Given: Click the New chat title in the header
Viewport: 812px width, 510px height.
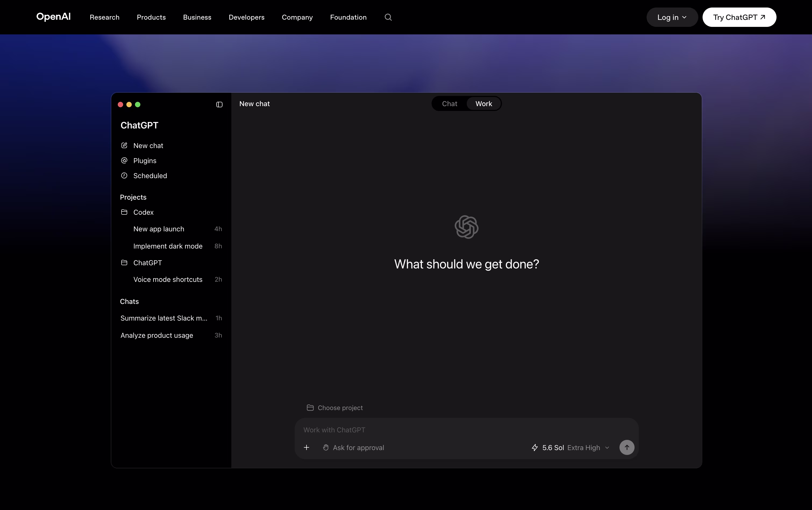Looking at the screenshot, I should pyautogui.click(x=254, y=103).
